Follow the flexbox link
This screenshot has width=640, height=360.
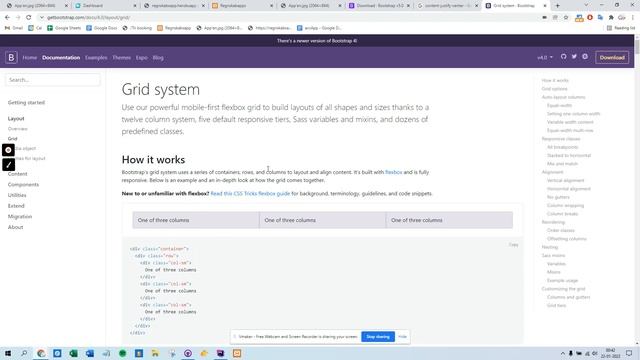(x=393, y=172)
